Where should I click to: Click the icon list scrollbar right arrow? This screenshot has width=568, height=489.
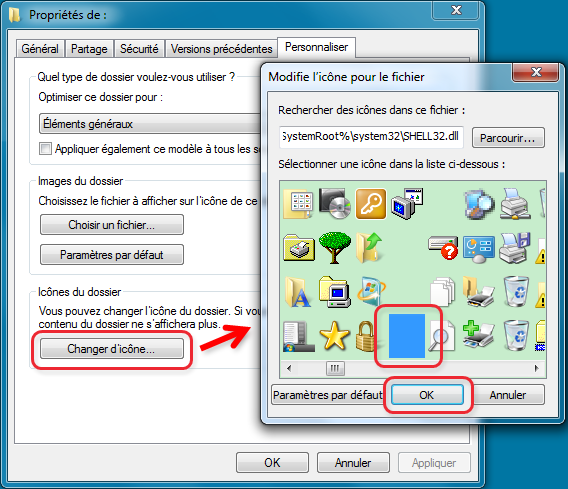[537, 369]
